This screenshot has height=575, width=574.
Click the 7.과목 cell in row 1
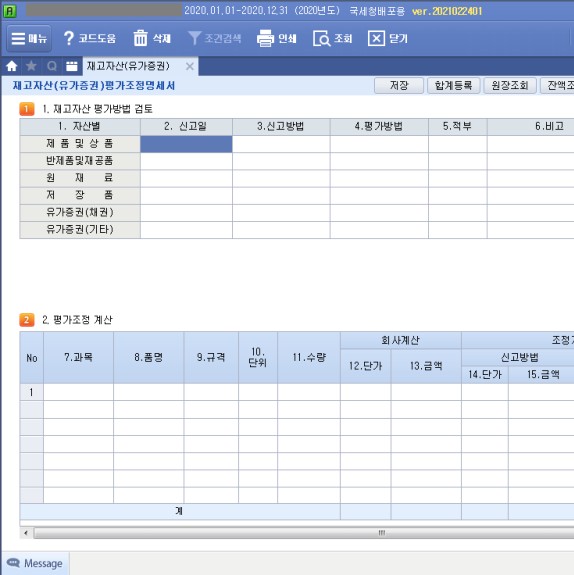[x=78, y=392]
